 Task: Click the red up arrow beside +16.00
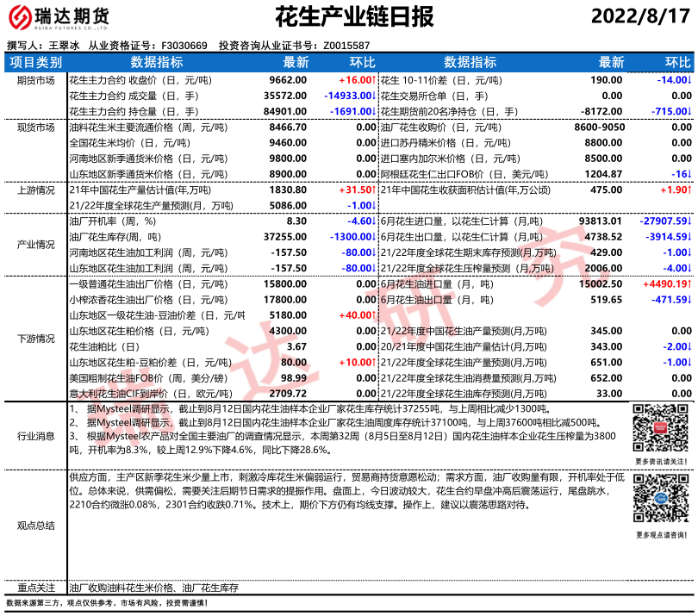(x=373, y=79)
